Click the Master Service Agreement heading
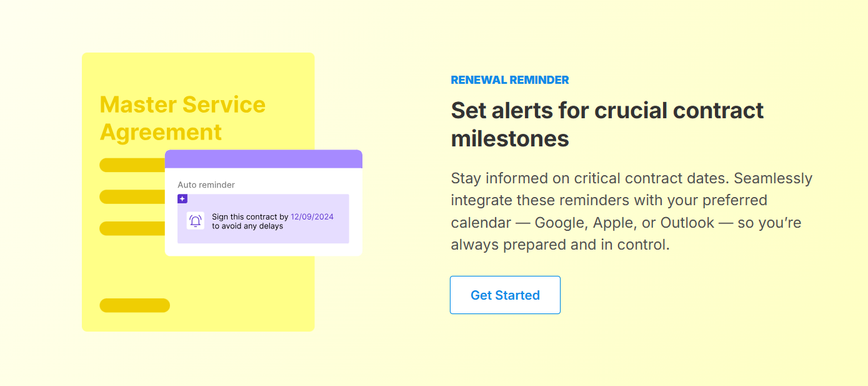This screenshot has width=868, height=386. tap(182, 118)
